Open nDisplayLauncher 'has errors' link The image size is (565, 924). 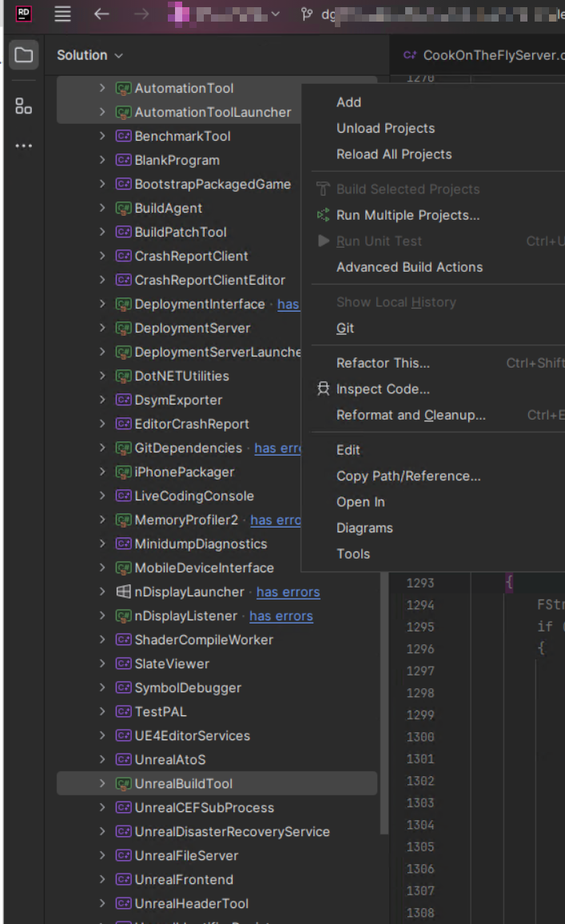(288, 591)
